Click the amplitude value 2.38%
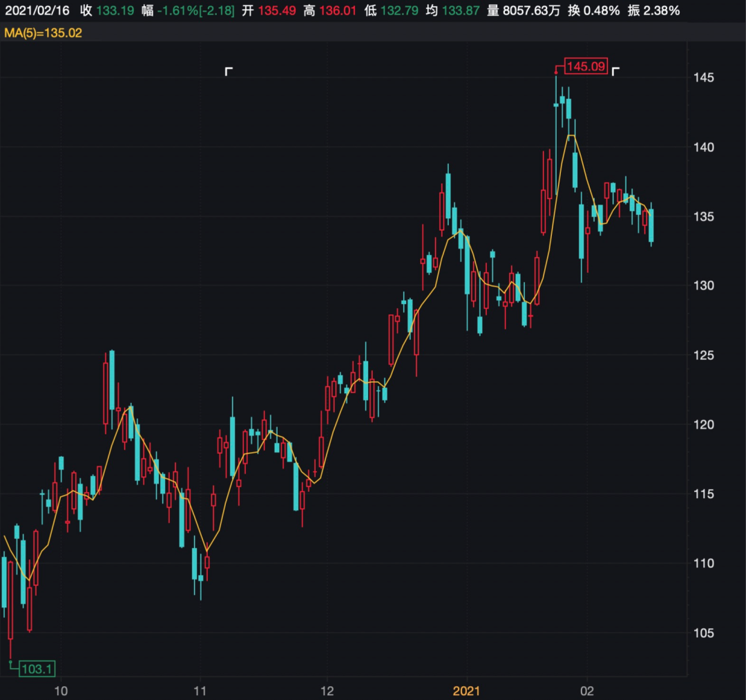Viewport: 746px width, 700px height. click(662, 10)
